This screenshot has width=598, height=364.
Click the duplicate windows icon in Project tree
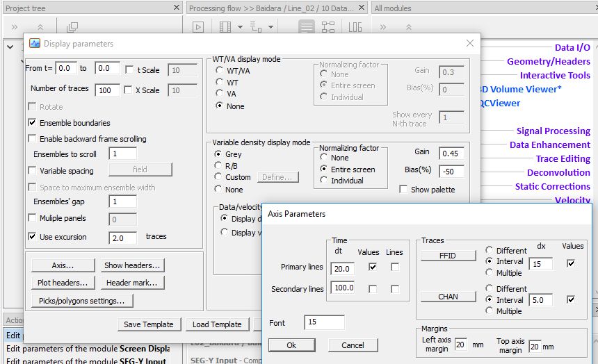click(72, 27)
